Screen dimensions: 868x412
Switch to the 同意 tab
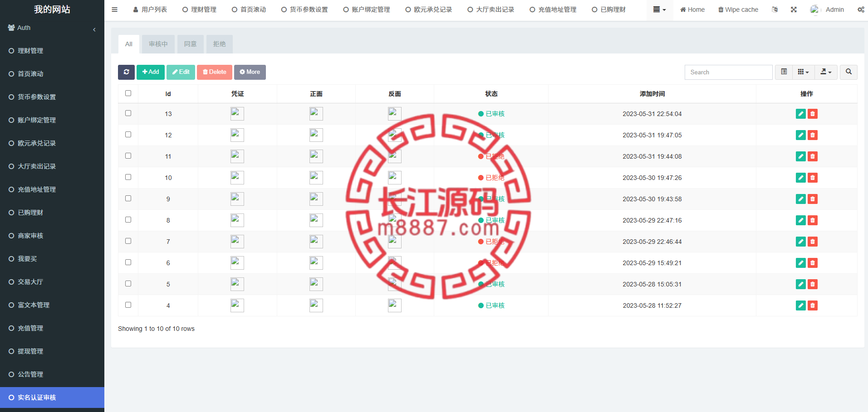[191, 44]
